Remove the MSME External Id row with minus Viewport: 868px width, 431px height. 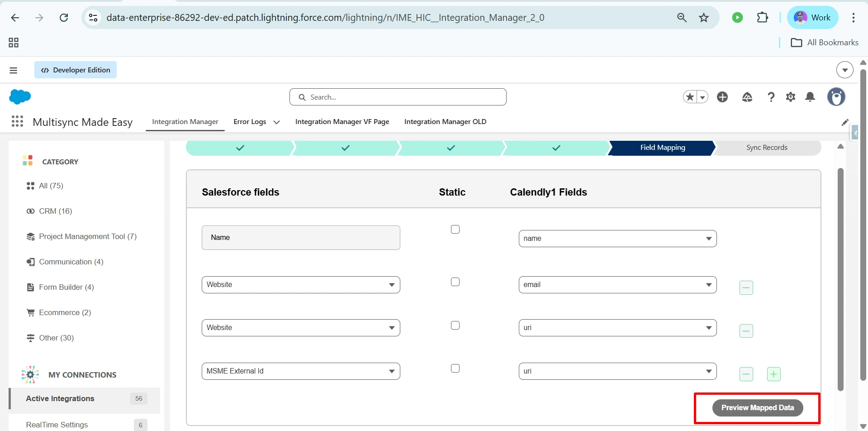click(x=746, y=374)
